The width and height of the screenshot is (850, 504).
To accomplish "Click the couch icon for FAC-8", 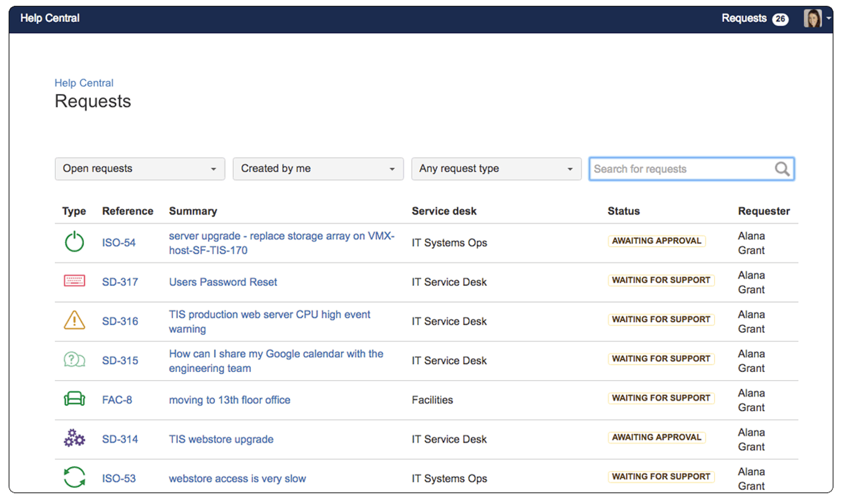I will point(74,399).
